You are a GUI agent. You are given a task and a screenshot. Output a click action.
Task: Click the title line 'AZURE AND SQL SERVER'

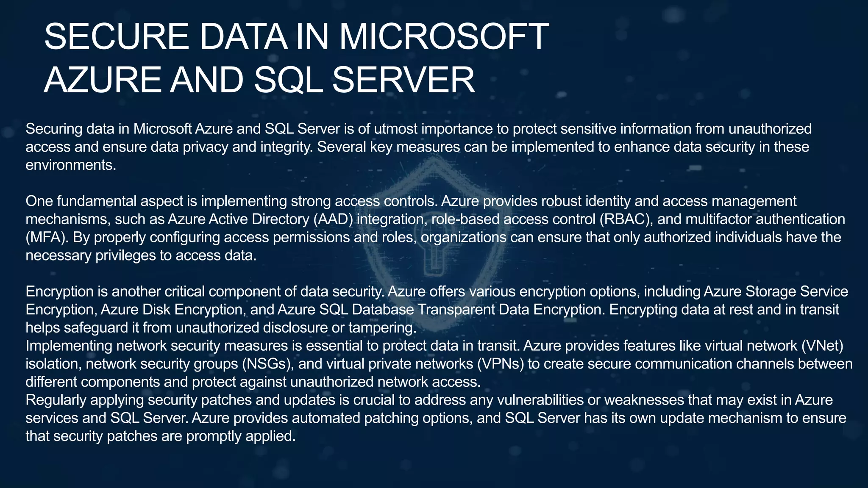tap(259, 80)
